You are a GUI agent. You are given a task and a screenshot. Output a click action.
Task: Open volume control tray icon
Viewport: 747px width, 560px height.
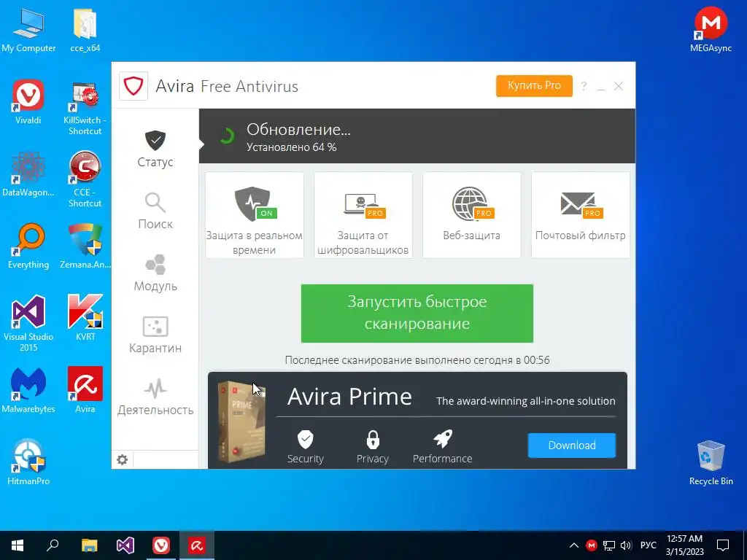pos(626,545)
